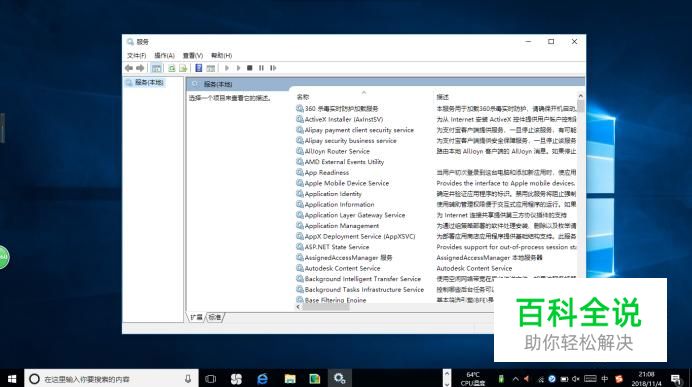
Task: Switch to the 标准 tab
Action: (215, 317)
